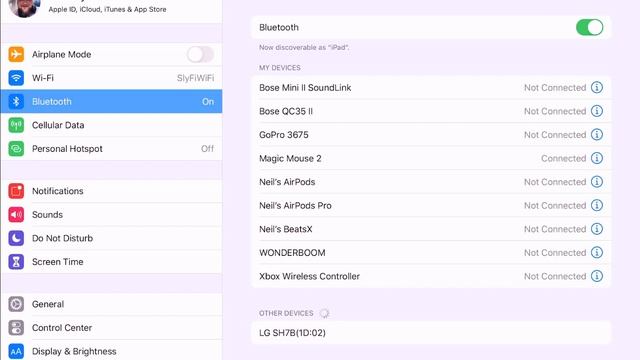Click the Bluetooth On value in sidebar
Screen dimensions: 640x360
(x=208, y=102)
